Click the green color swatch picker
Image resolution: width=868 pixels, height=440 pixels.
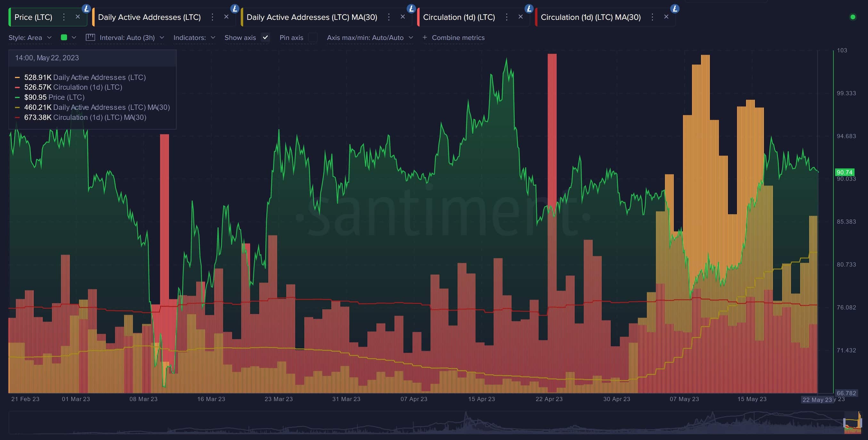pos(64,37)
